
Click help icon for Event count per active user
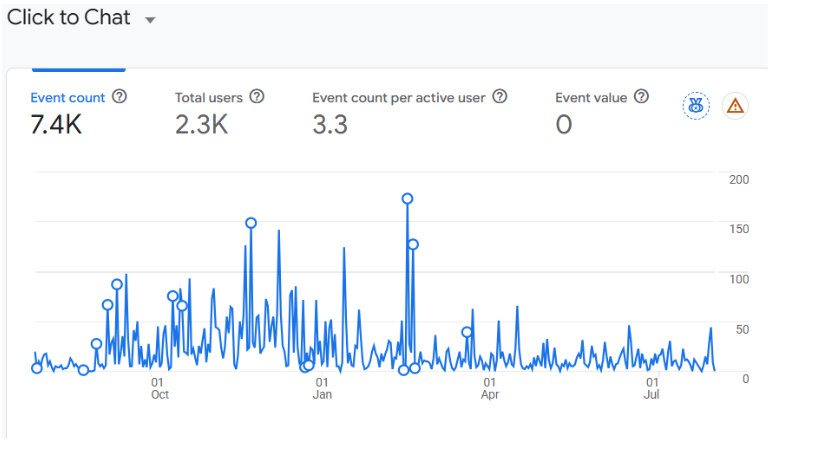pyautogui.click(x=500, y=96)
